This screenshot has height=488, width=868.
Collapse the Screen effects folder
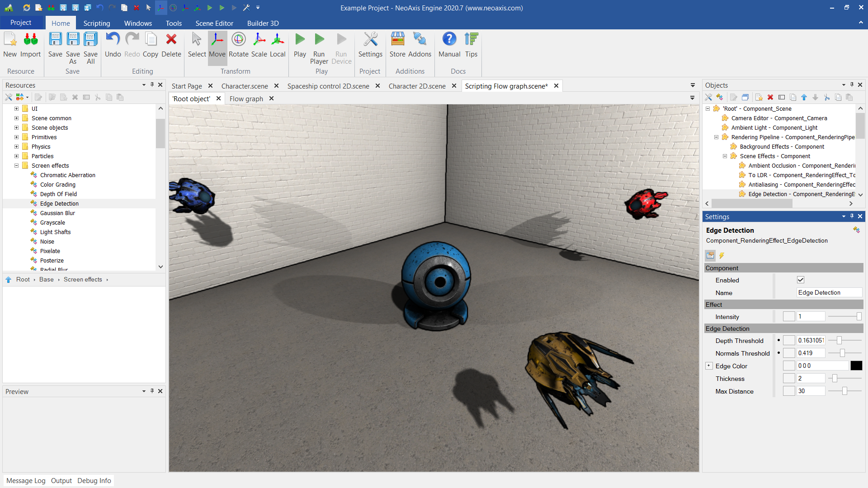point(17,165)
